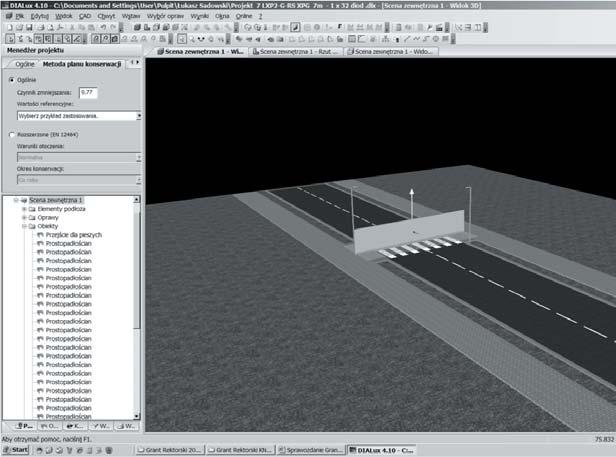Click the O... bottom manager tab
The height and width of the screenshot is (457, 616).
(x=49, y=426)
